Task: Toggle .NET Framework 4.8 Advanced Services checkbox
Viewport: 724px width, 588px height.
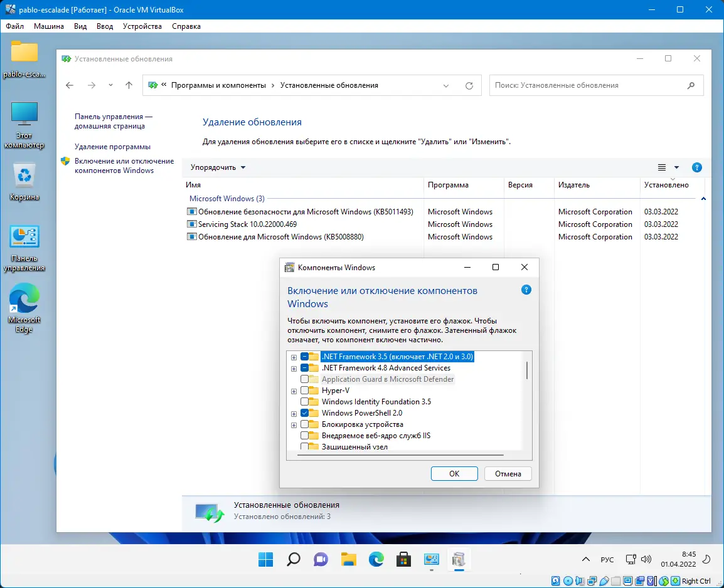Action: pos(304,368)
